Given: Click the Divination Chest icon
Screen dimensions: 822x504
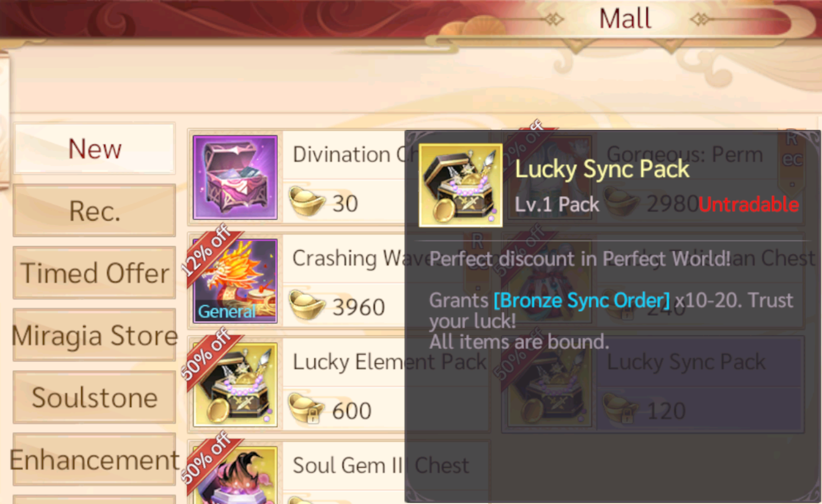Looking at the screenshot, I should (x=235, y=177).
